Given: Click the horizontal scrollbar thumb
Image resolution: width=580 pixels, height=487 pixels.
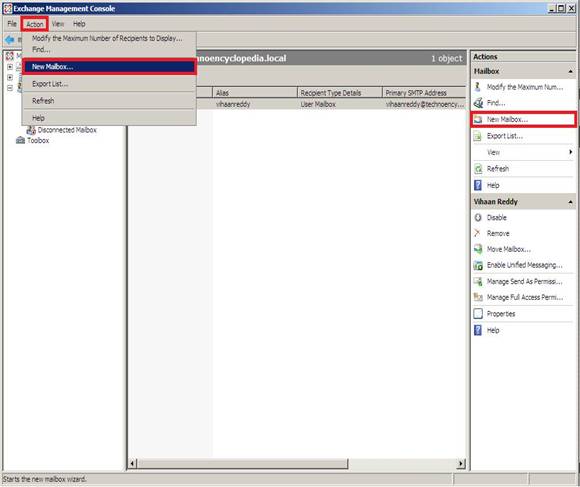Looking at the screenshot, I should (x=243, y=463).
